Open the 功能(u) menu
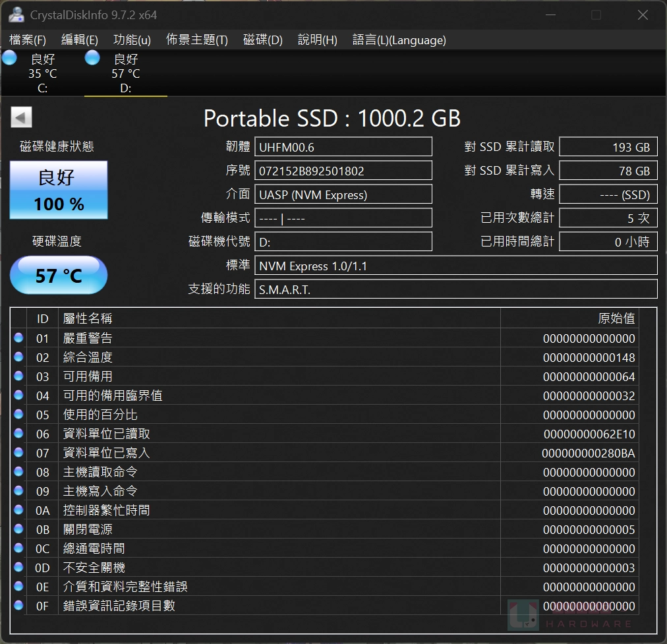667x644 pixels. point(132,40)
